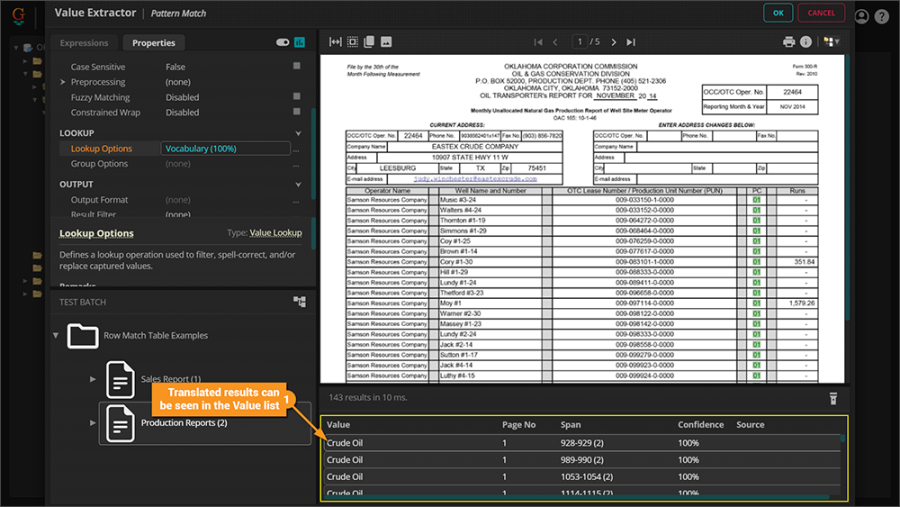
Task: Print the document using the printer icon
Action: (x=789, y=42)
